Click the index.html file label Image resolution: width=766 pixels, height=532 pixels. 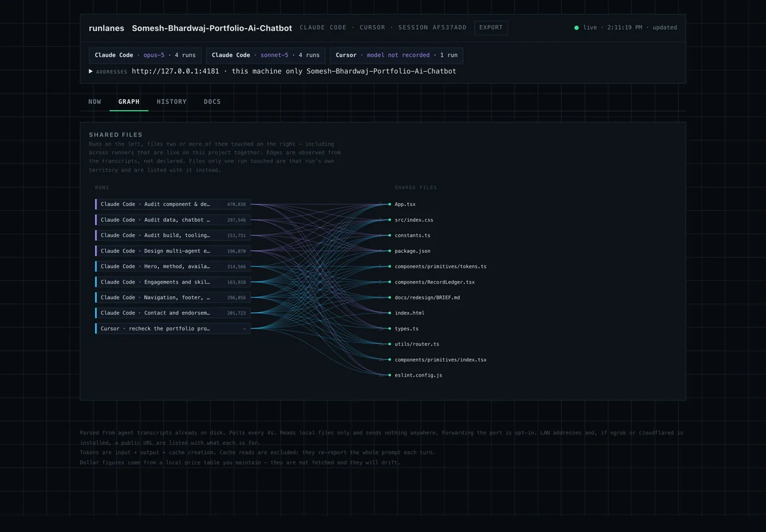click(409, 313)
